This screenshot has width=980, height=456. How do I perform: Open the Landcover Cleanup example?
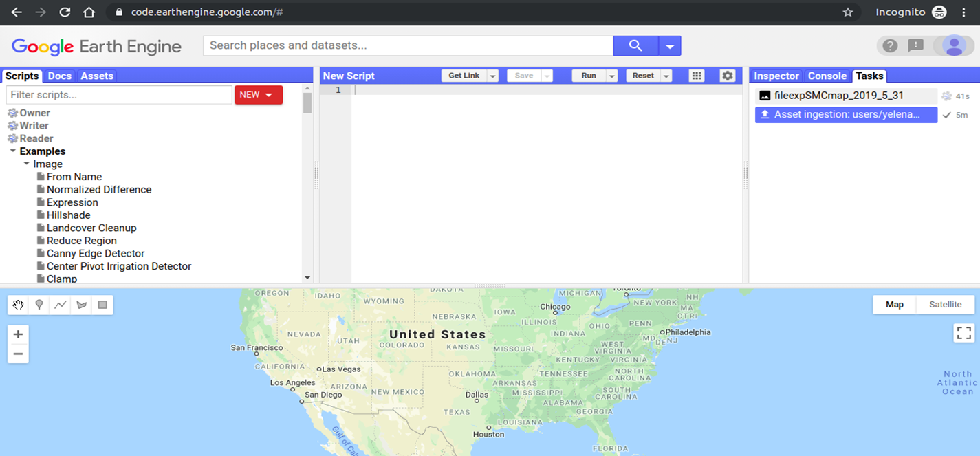(x=91, y=228)
